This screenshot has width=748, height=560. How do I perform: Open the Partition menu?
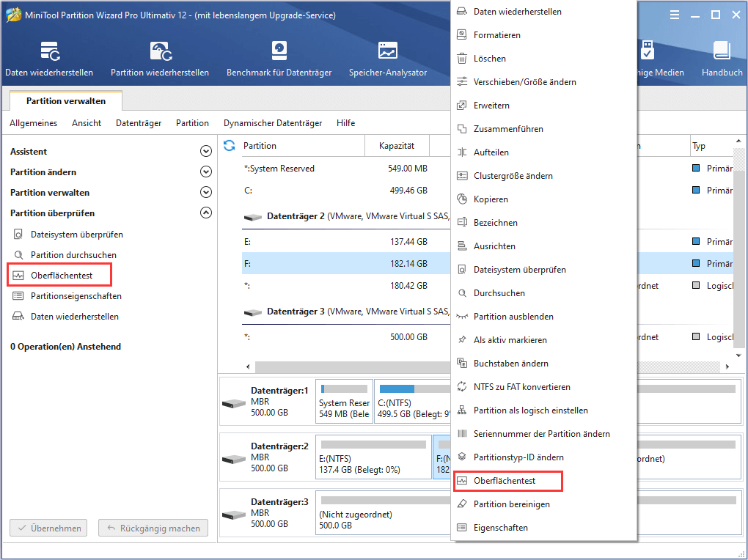(x=192, y=123)
